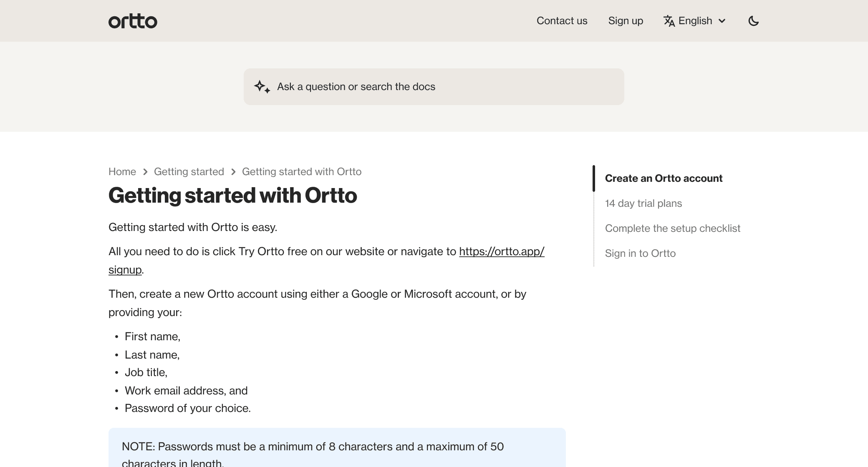Image resolution: width=868 pixels, height=467 pixels.
Task: Click the Ask a question search field
Action: 434,86
